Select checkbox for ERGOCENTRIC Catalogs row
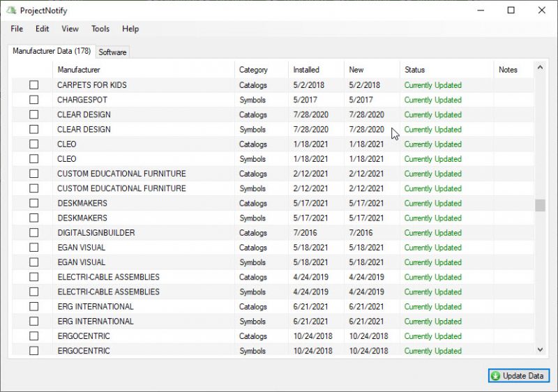 pos(33,336)
